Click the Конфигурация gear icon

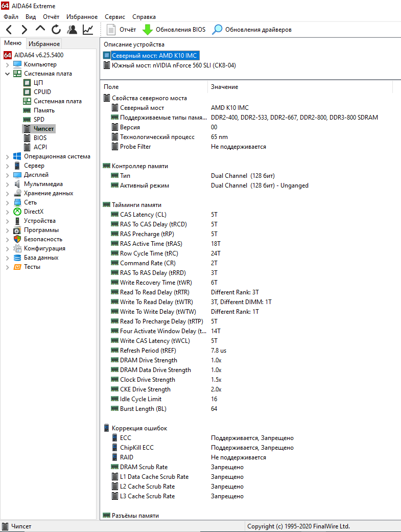17,248
